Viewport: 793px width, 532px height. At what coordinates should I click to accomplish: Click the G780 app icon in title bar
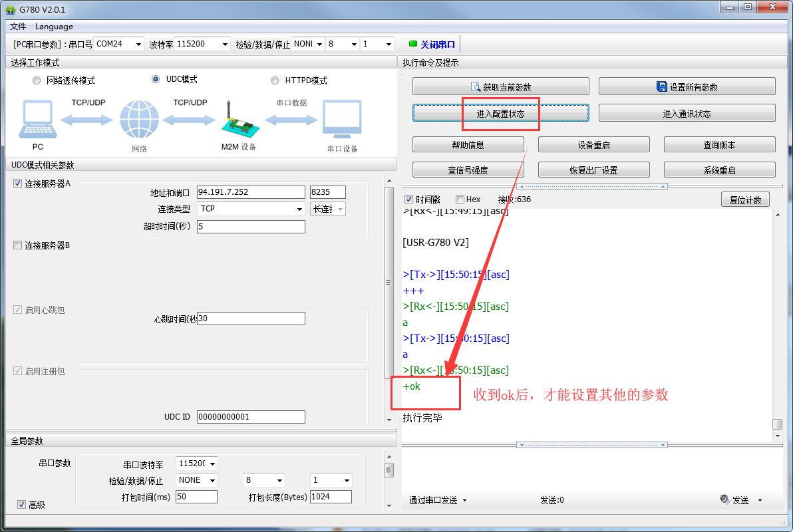[11, 9]
